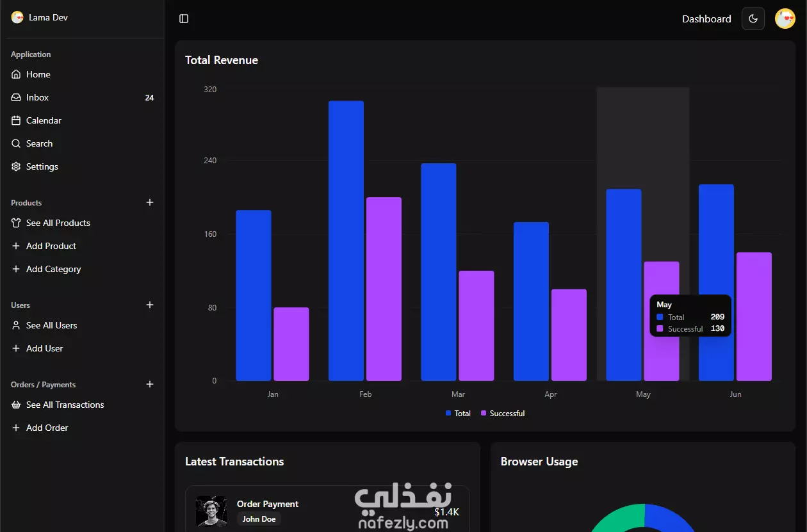
Task: Open the Search menu item
Action: pos(83,143)
